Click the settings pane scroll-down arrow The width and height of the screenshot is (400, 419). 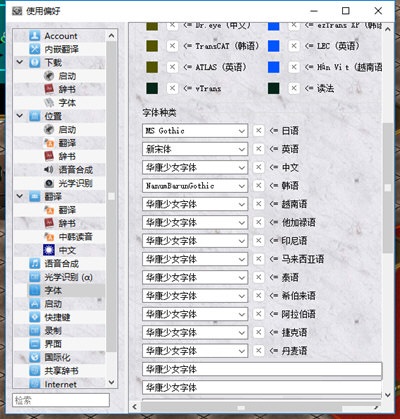pyautogui.click(x=388, y=395)
